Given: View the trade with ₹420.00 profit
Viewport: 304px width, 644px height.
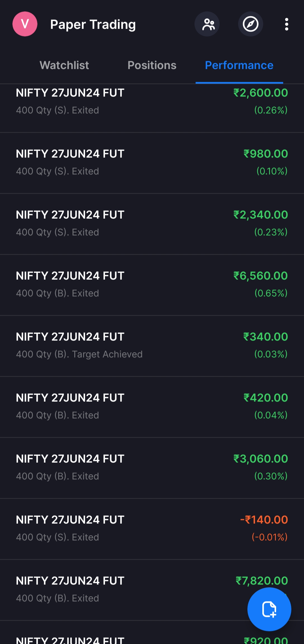Looking at the screenshot, I should click(x=152, y=406).
